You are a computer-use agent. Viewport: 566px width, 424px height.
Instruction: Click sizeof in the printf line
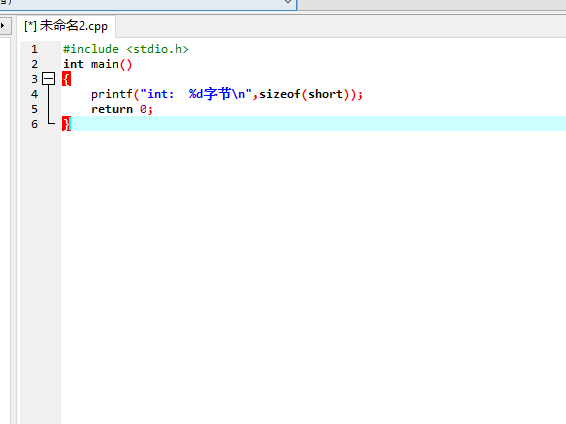pyautogui.click(x=280, y=94)
